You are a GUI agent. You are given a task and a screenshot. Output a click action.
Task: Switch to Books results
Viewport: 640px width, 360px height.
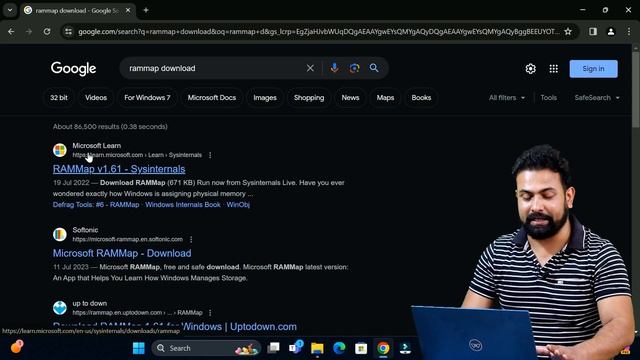tap(421, 98)
